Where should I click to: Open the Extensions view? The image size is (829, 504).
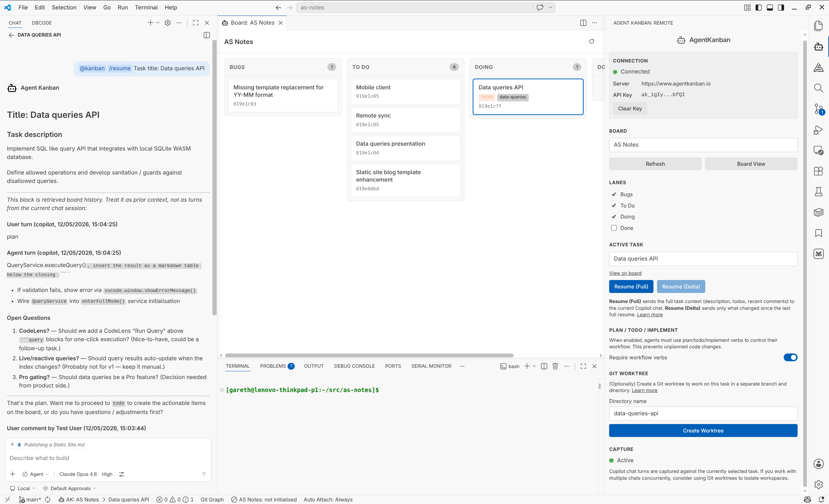click(x=818, y=171)
